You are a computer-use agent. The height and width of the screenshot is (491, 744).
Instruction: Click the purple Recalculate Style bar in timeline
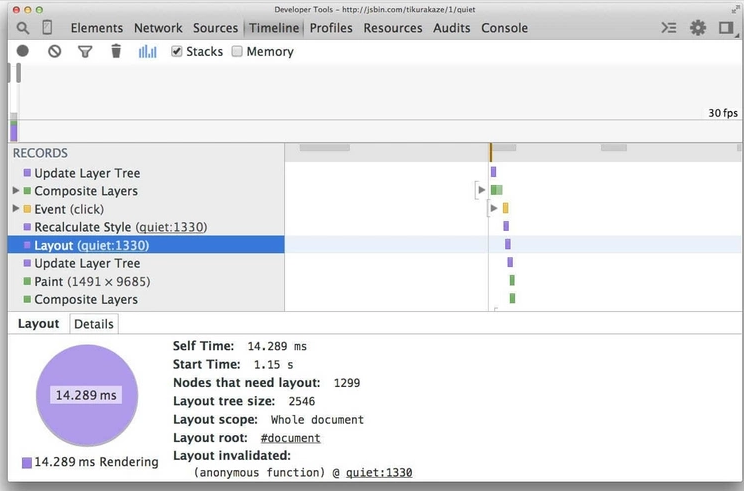coord(506,226)
